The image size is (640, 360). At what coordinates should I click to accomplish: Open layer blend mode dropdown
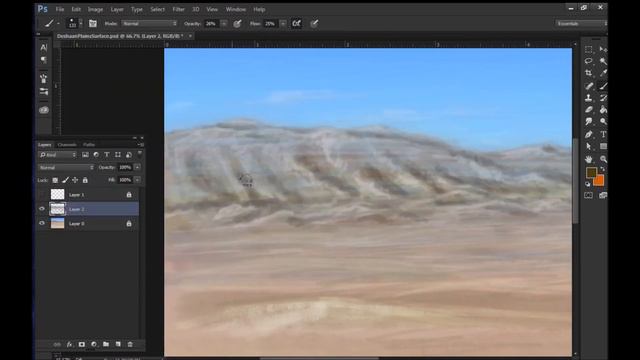click(66, 167)
